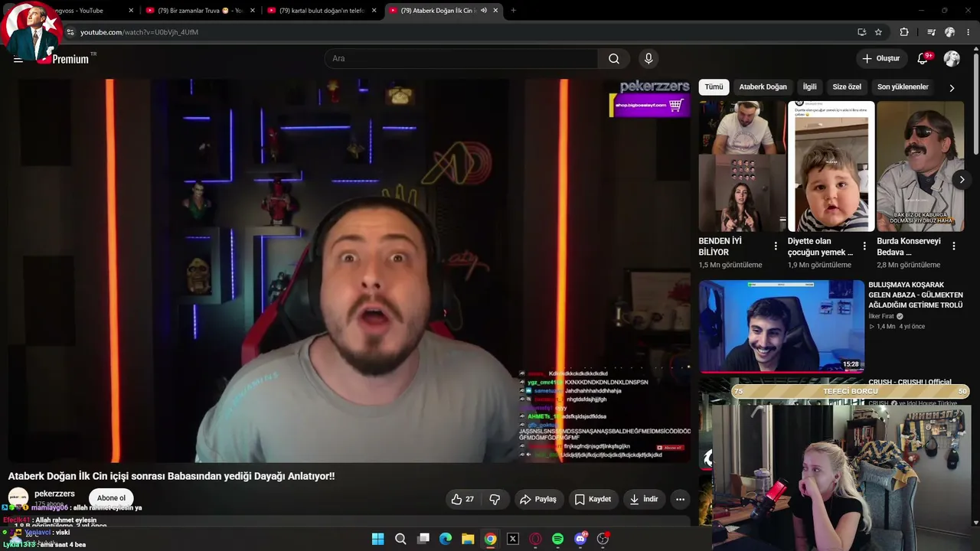Open Chrome media controls icon

[931, 32]
